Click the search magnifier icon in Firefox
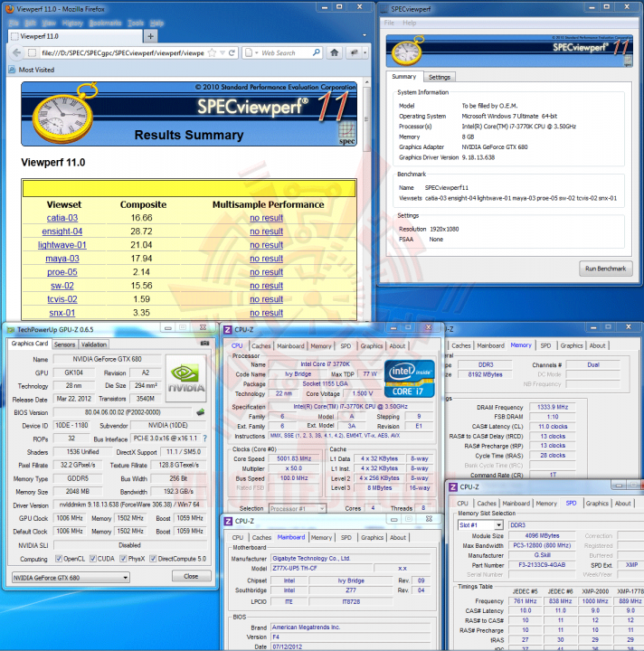This screenshot has height=651, width=644. [x=316, y=52]
